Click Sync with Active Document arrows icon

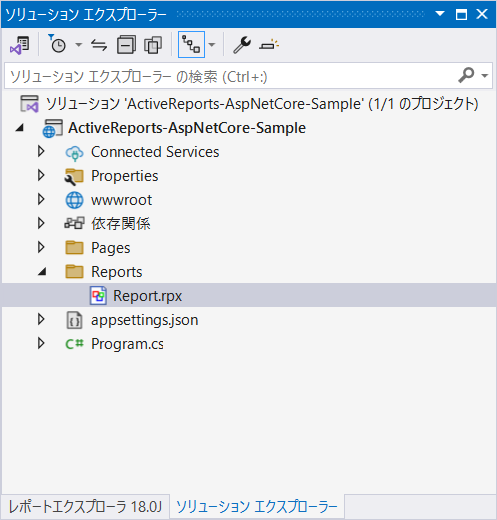(x=99, y=45)
